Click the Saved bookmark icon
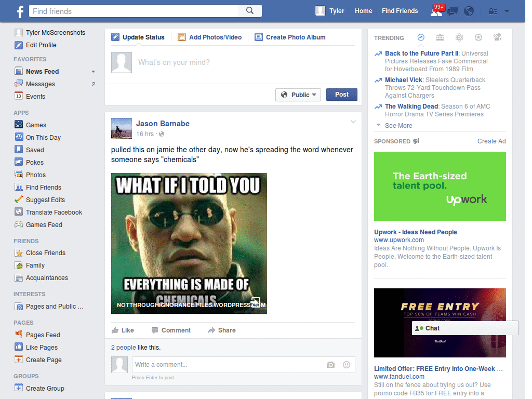This screenshot has height=399, width=532. tap(19, 150)
